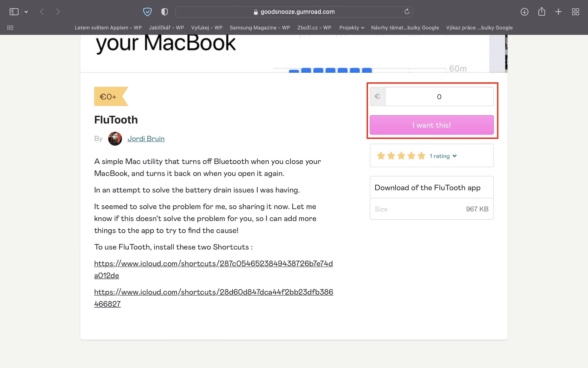This screenshot has height=368, width=588.
Task: Open a new tab with plus icon
Action: (x=558, y=12)
